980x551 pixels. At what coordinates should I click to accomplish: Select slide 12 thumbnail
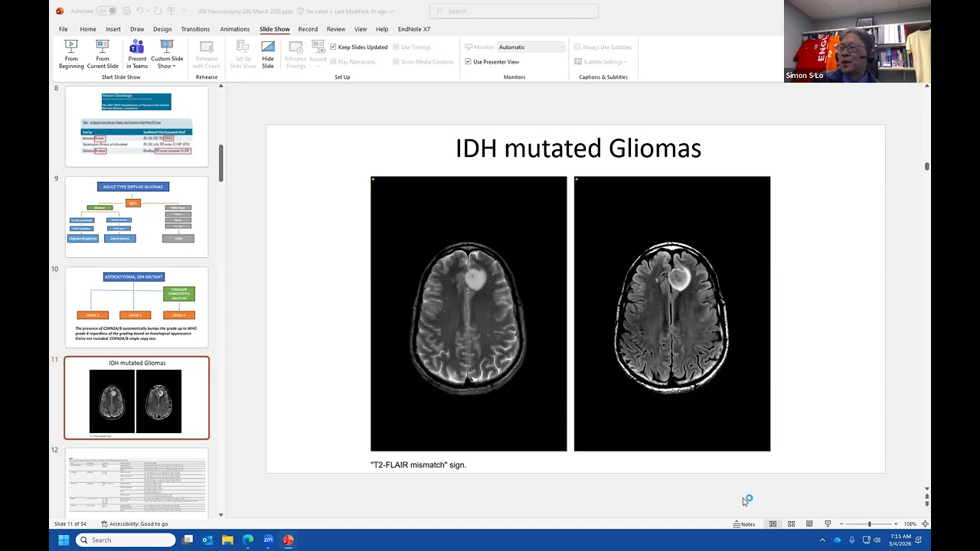point(136,483)
